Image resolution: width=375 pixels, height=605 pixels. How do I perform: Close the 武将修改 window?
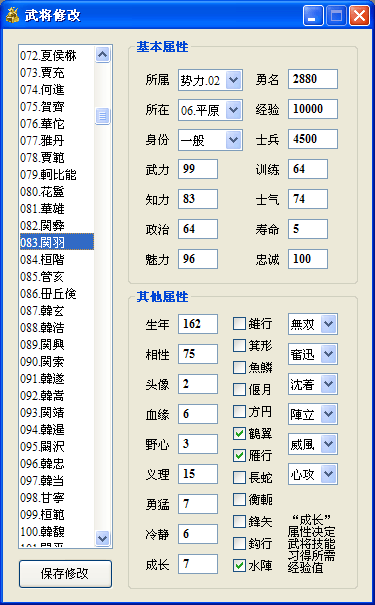360,16
